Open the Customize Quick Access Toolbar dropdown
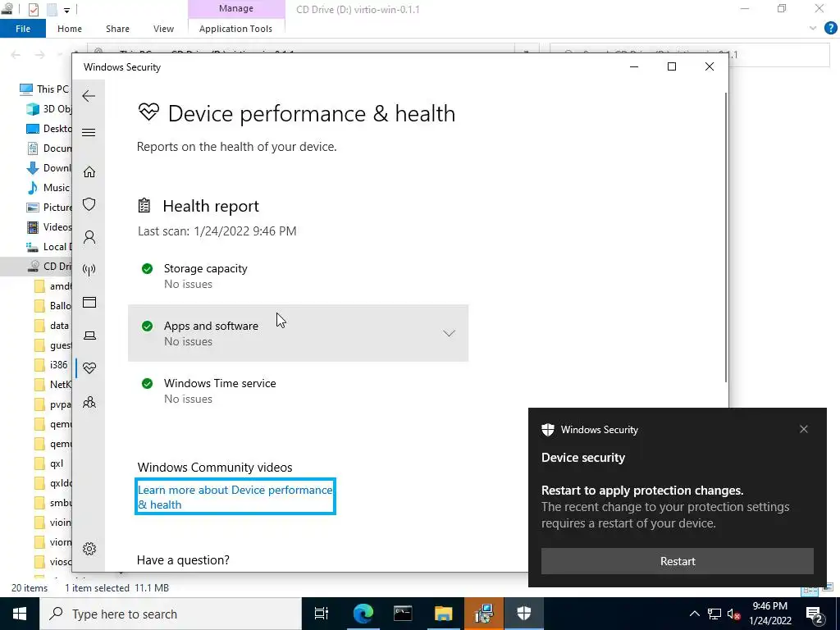This screenshot has width=840, height=630. pyautogui.click(x=66, y=10)
